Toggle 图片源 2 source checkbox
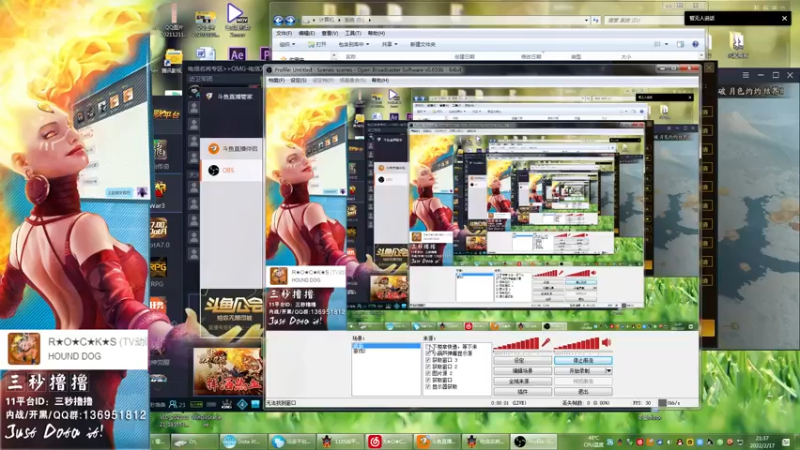Image resolution: width=800 pixels, height=450 pixels. [x=428, y=373]
